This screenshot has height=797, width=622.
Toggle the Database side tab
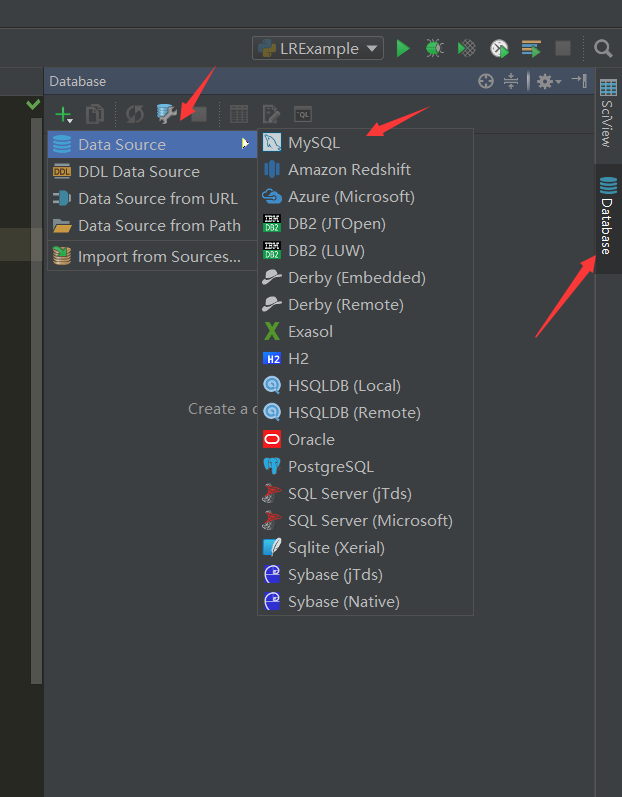[x=608, y=218]
